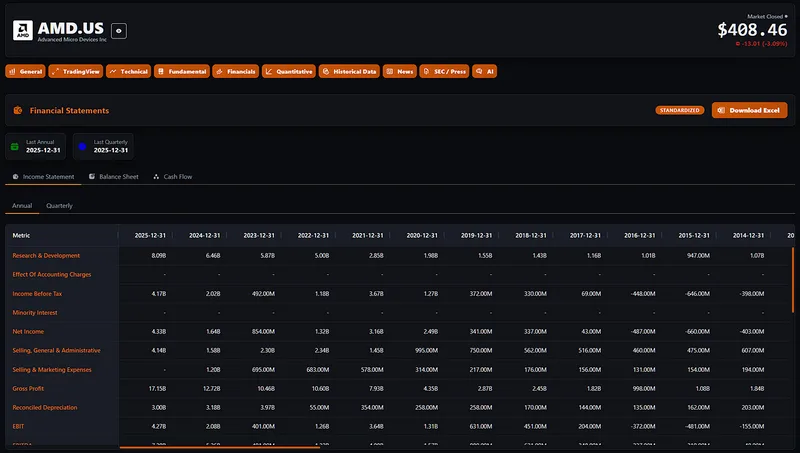Select the Income Statement tab
This screenshot has width=800, height=453.
click(43, 177)
